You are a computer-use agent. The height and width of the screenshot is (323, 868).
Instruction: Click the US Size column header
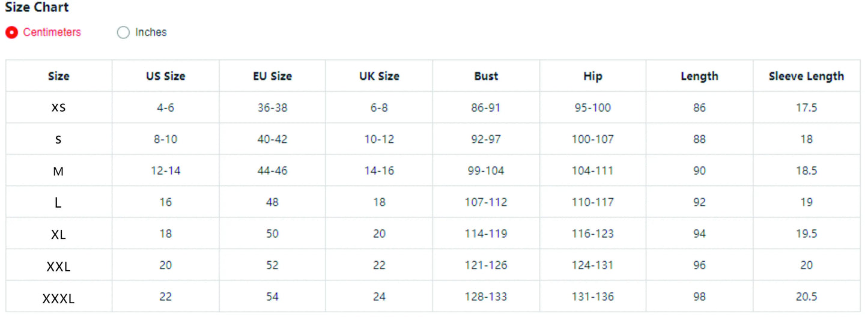coord(165,76)
